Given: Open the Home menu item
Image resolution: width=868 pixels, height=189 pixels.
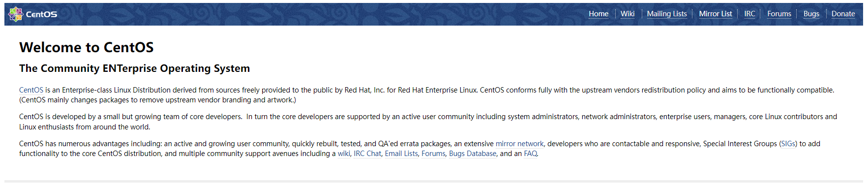Looking at the screenshot, I should point(599,14).
